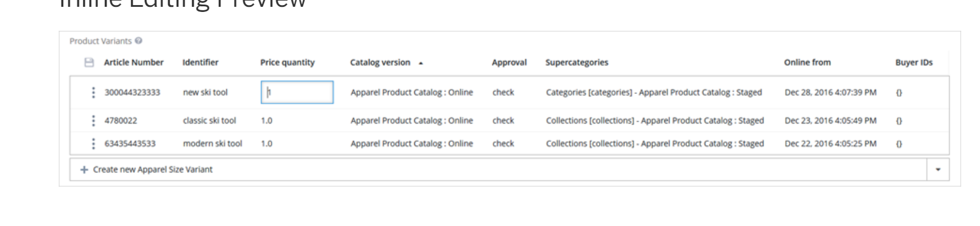Open row actions menu for article 300044323333

click(93, 92)
